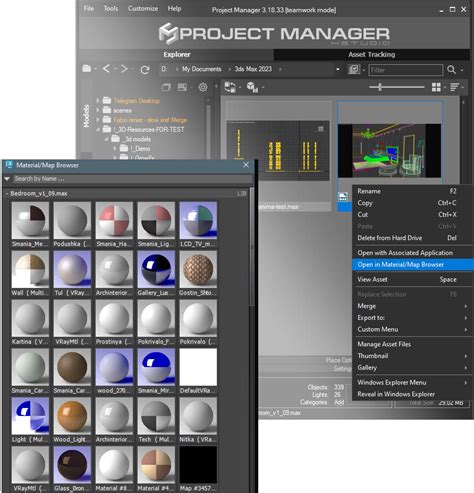The height and width of the screenshot is (493, 474).
Task: Open the Merge submenu in the context menu
Action: [x=413, y=306]
